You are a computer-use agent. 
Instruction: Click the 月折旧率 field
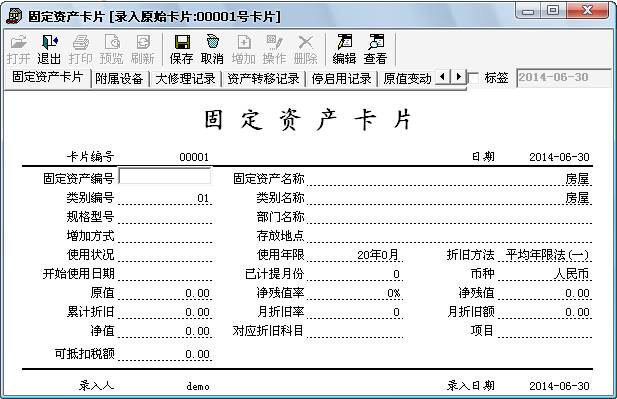pyautogui.click(x=355, y=312)
